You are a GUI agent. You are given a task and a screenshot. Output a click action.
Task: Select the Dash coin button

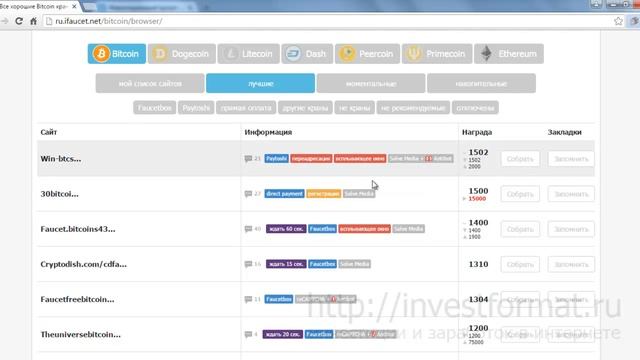[307, 53]
